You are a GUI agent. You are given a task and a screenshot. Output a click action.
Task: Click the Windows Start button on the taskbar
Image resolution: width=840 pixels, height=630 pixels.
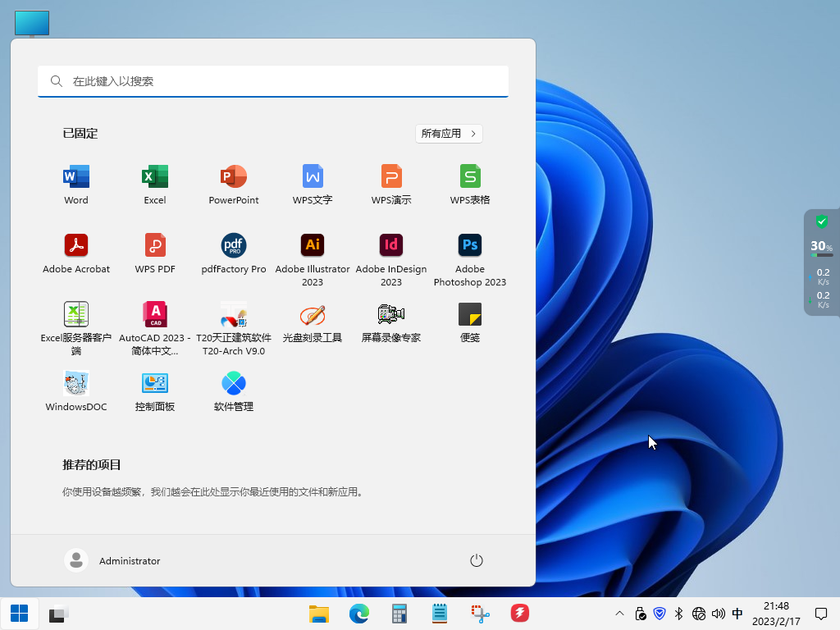20,614
